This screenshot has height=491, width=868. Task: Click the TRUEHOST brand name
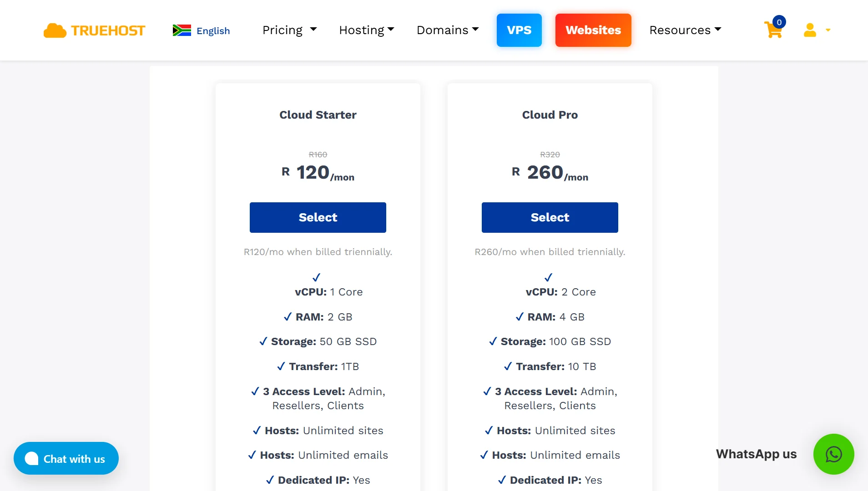click(x=108, y=30)
